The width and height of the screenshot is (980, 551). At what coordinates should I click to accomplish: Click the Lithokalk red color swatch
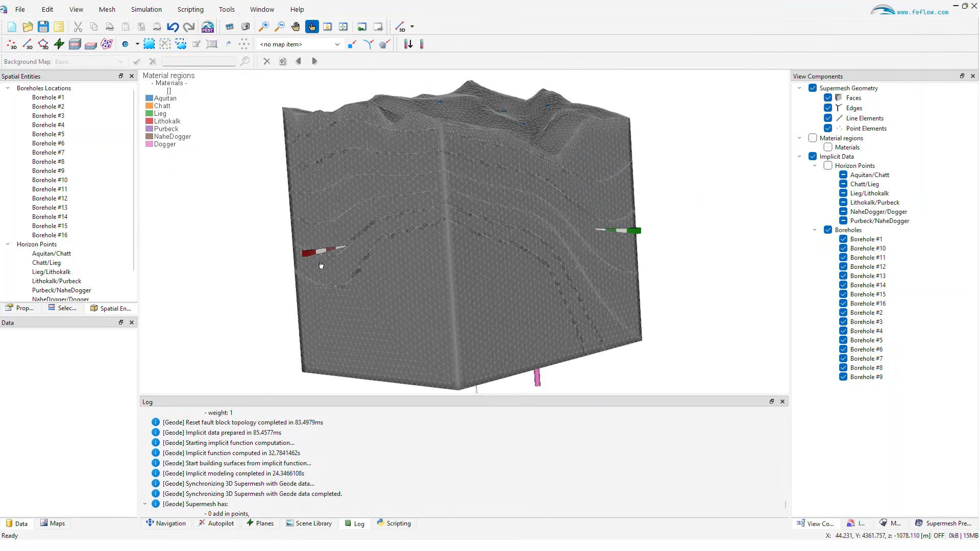pyautogui.click(x=149, y=121)
